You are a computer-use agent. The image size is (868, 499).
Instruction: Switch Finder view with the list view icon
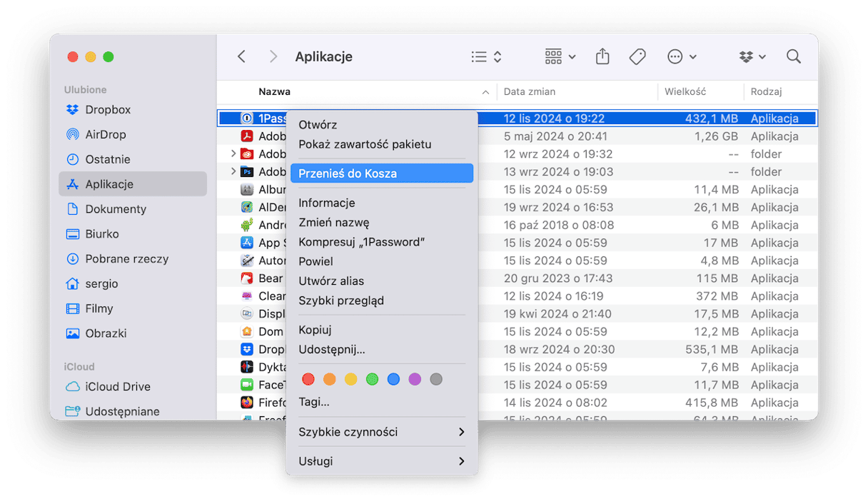tap(487, 56)
